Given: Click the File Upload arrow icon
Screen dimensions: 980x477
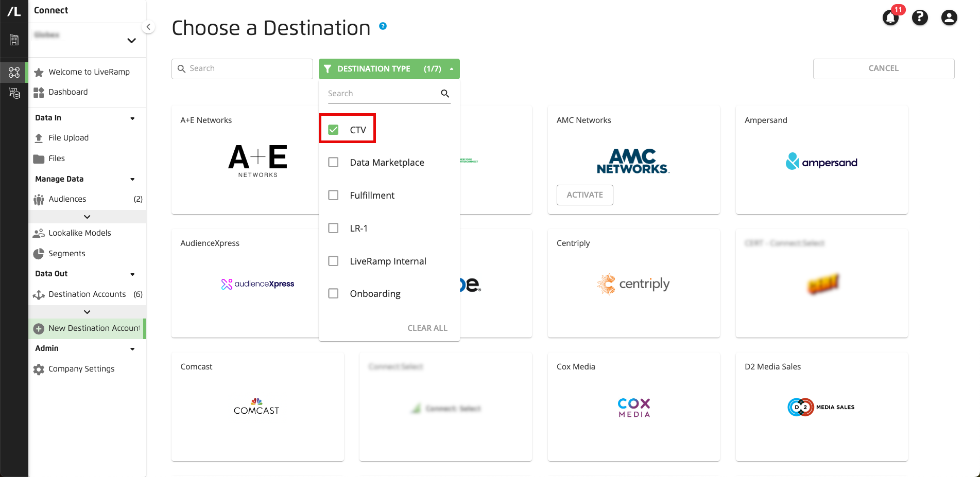Looking at the screenshot, I should point(39,138).
